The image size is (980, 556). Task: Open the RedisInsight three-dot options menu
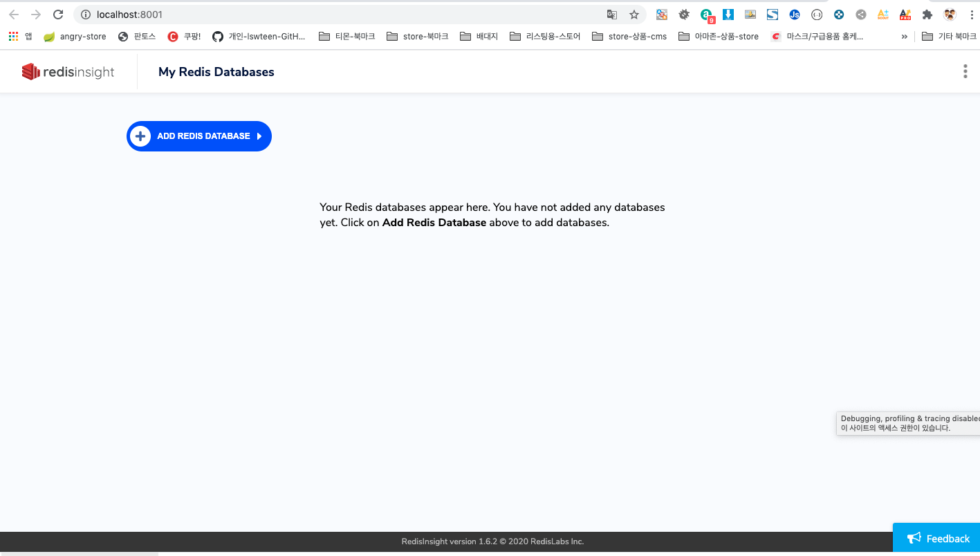[x=965, y=71]
